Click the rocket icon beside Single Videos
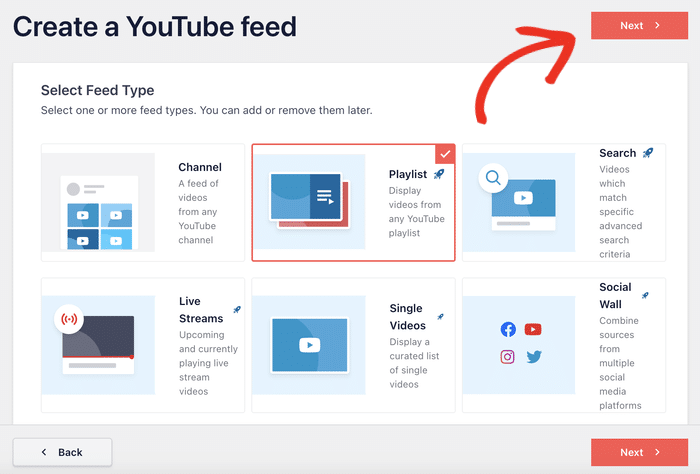This screenshot has width=700, height=474. tap(440, 316)
